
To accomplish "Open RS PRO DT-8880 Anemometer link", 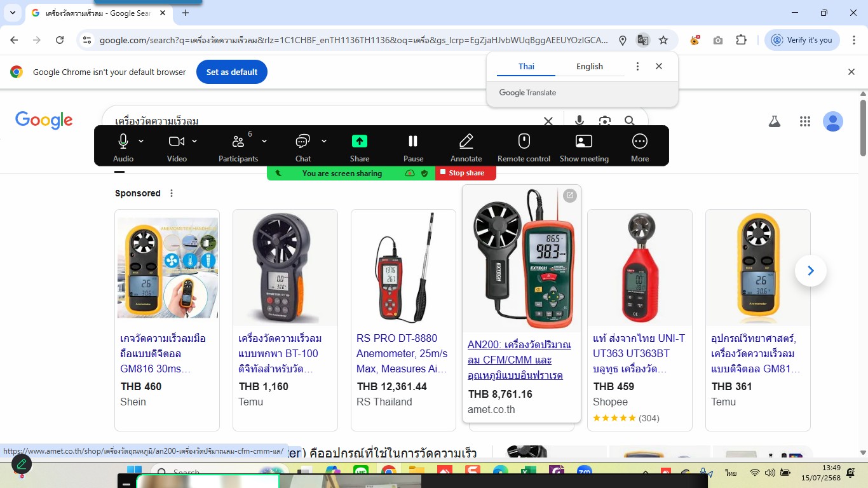I will coord(402,353).
